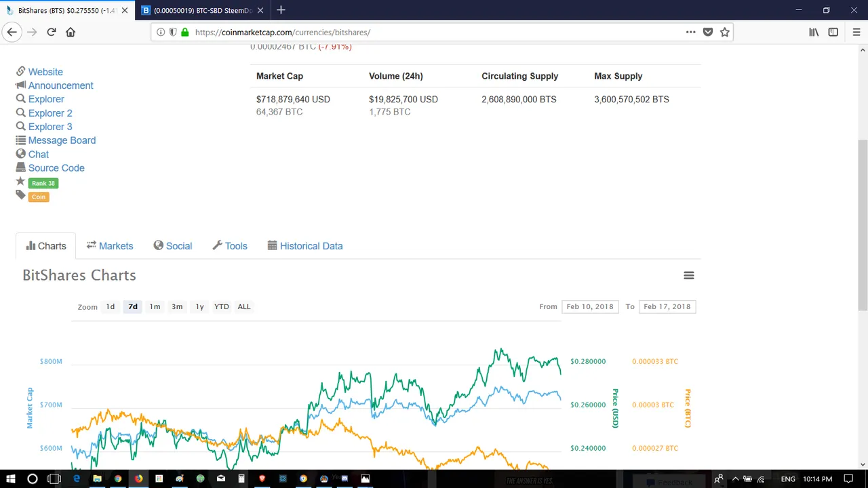868x488 pixels.
Task: Edit the From date Feb 10, 2018
Action: tap(590, 306)
